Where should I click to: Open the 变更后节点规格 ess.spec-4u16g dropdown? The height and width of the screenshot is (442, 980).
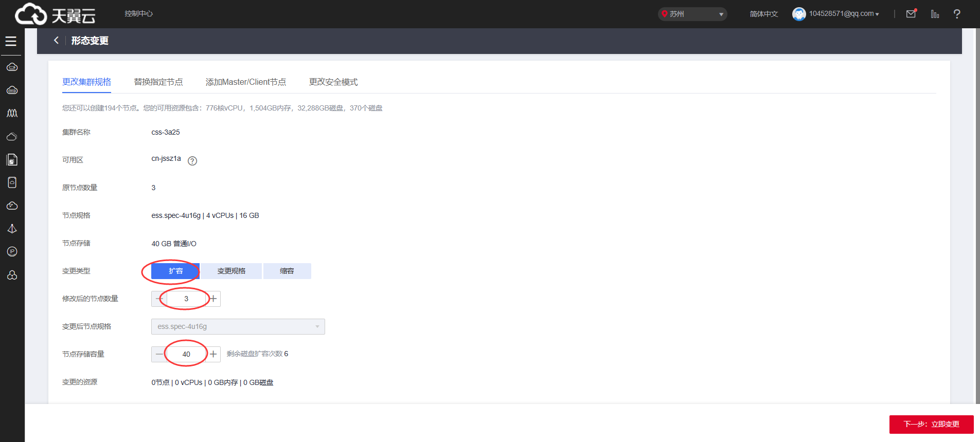(238, 326)
